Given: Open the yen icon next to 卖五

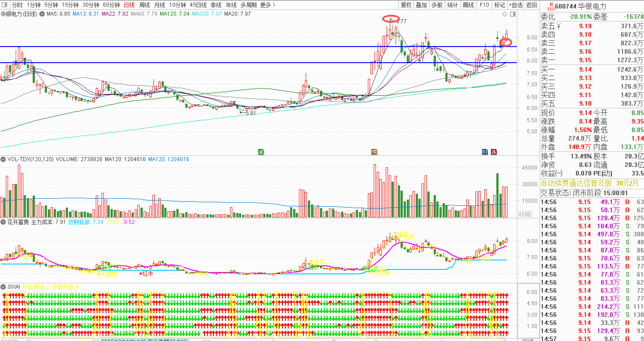Looking at the screenshot, I should pos(559,26).
